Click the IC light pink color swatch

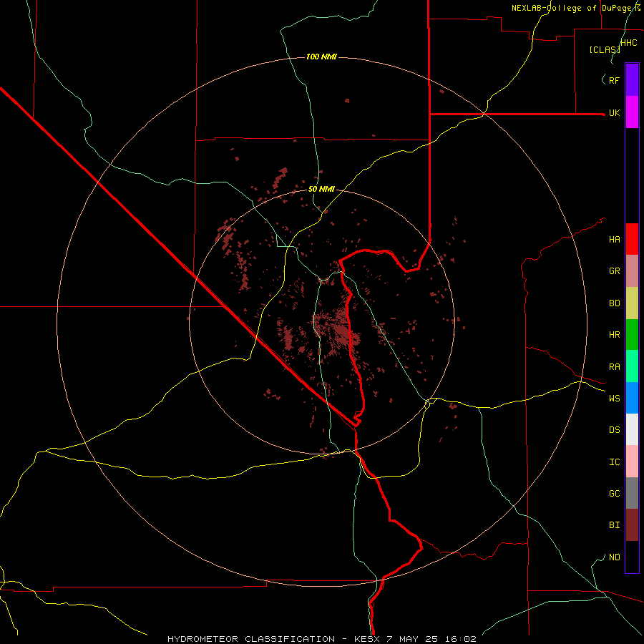pos(632,462)
